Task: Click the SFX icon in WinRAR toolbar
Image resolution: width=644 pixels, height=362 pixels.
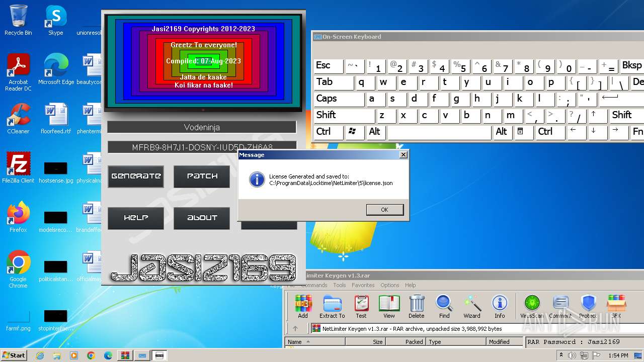Action: [616, 307]
